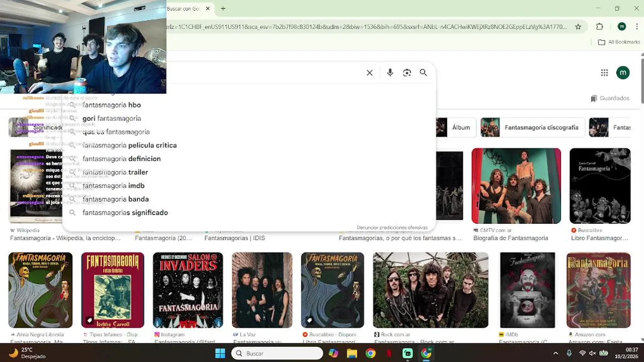Click the system tray microphone icon
644x362 pixels.
(569, 353)
